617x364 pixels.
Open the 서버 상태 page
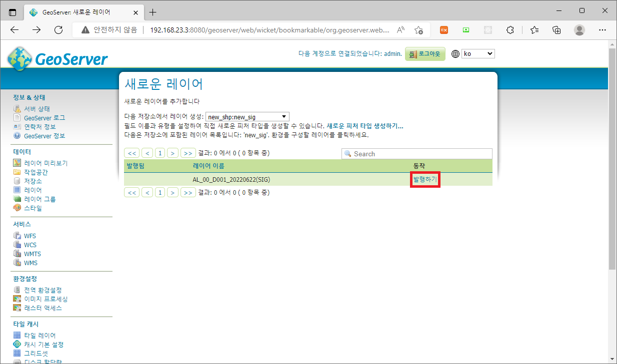point(37,109)
